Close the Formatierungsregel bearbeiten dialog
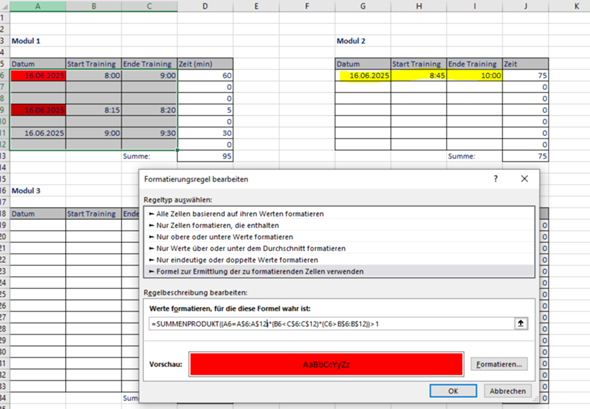The image size is (590, 409). [x=524, y=179]
